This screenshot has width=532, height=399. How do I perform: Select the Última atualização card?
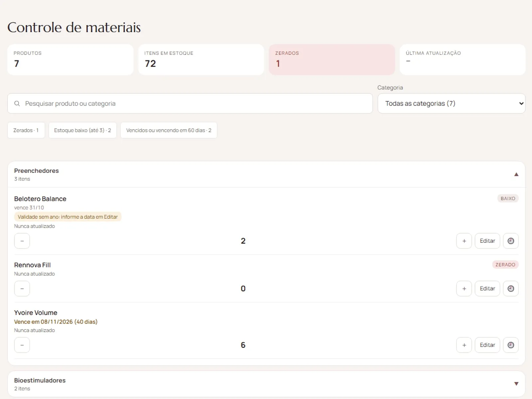(x=463, y=60)
